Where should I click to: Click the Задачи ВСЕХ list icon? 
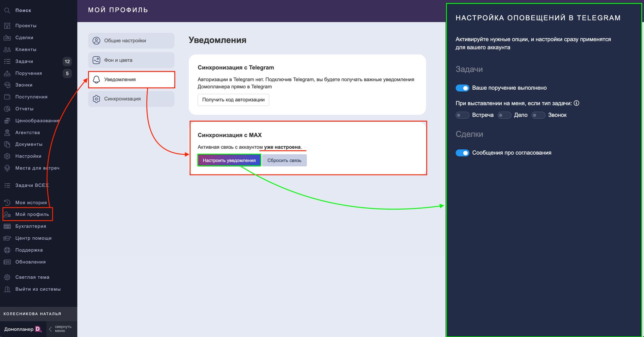[7, 185]
